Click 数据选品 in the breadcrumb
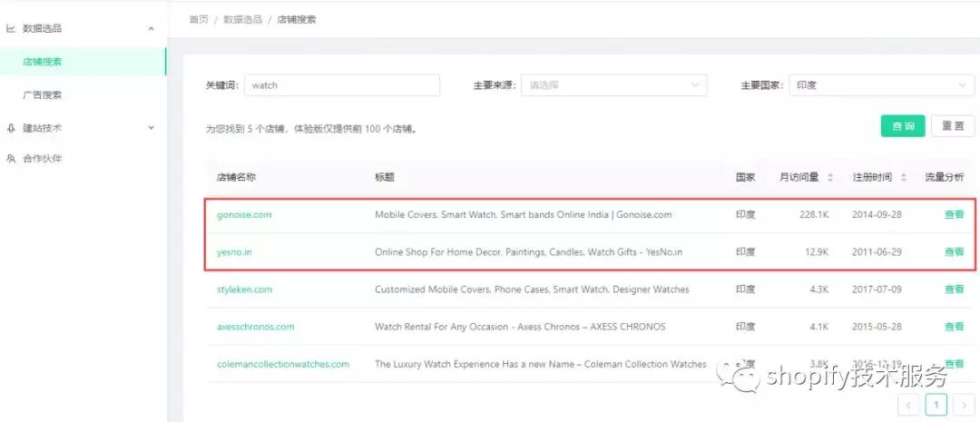Screen dimensions: 980x422 [x=242, y=19]
